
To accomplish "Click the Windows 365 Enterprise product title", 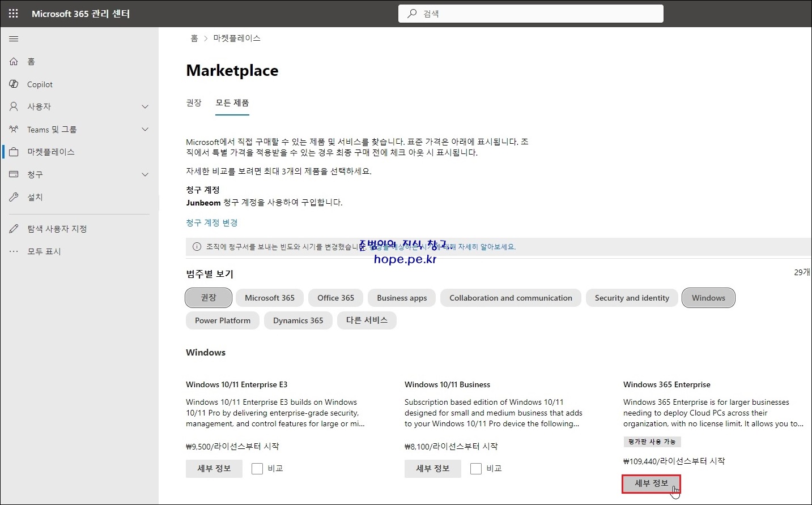I will pos(667,385).
